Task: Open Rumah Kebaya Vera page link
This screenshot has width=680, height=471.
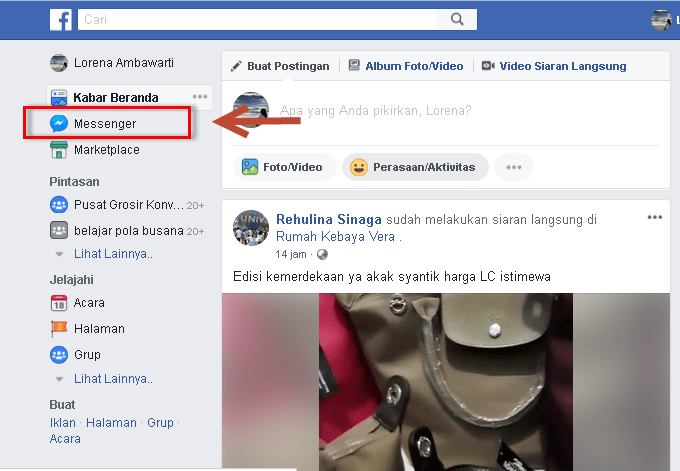Action: pyautogui.click(x=335, y=236)
